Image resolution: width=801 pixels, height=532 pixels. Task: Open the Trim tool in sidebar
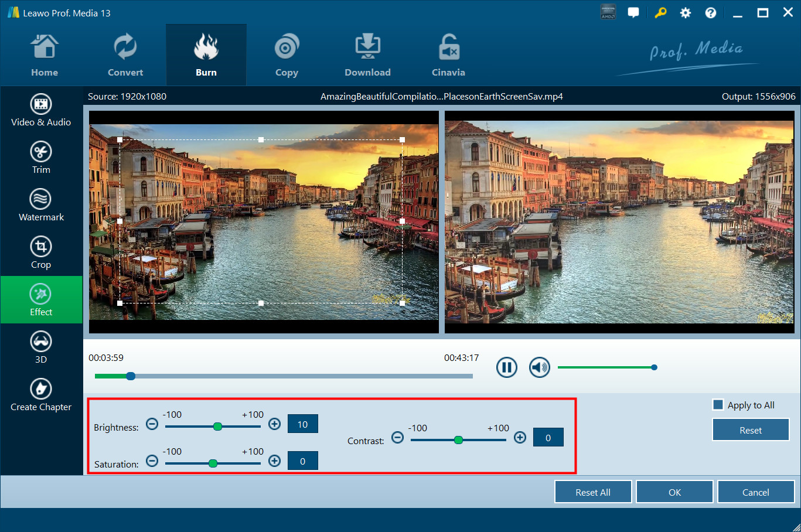click(x=41, y=158)
